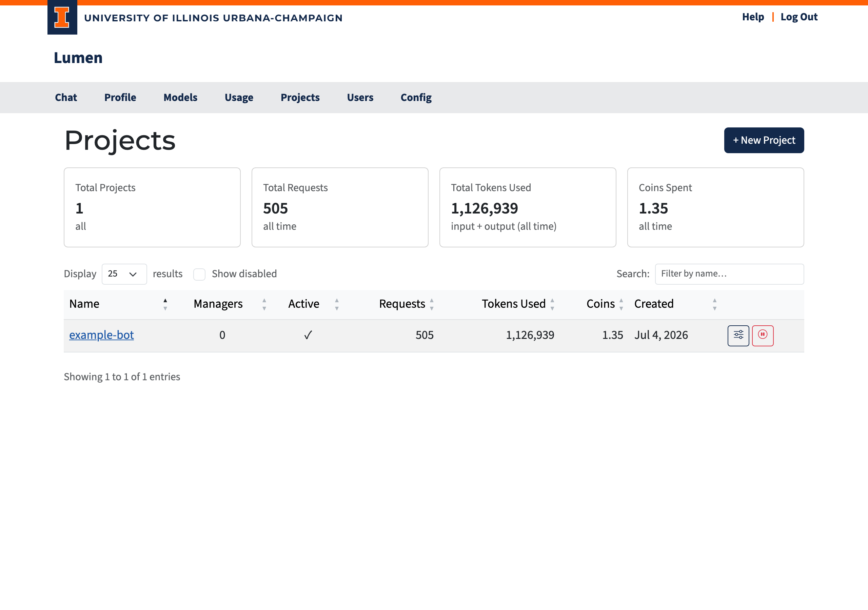The width and height of the screenshot is (868, 610).
Task: Open the Users tab
Action: [360, 98]
